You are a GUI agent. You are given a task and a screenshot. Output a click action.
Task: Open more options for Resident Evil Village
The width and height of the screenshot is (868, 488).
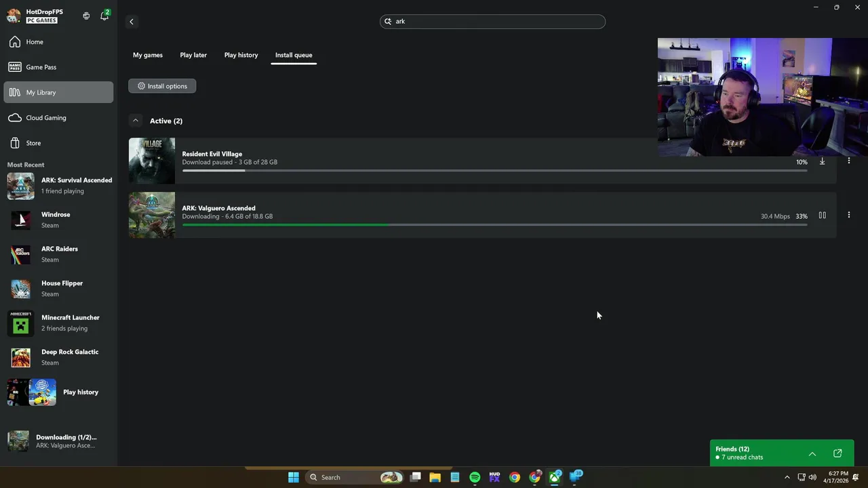pyautogui.click(x=848, y=161)
